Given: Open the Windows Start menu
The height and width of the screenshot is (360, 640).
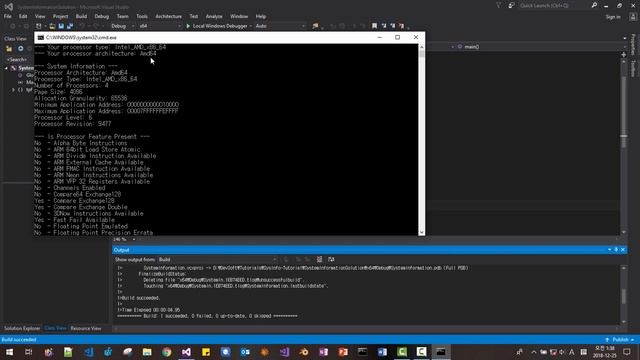Looking at the screenshot, I should [x=9, y=352].
